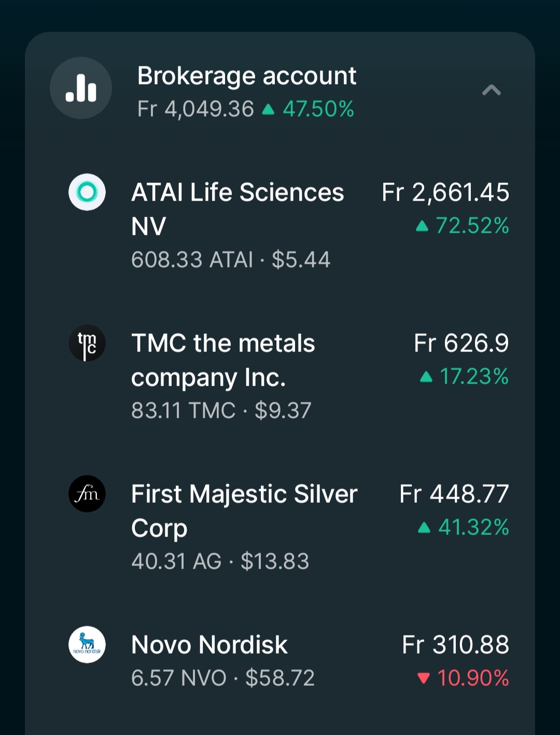Tap the Fr 4,049.36 account balance
The width and height of the screenshot is (560, 735).
coord(196,109)
